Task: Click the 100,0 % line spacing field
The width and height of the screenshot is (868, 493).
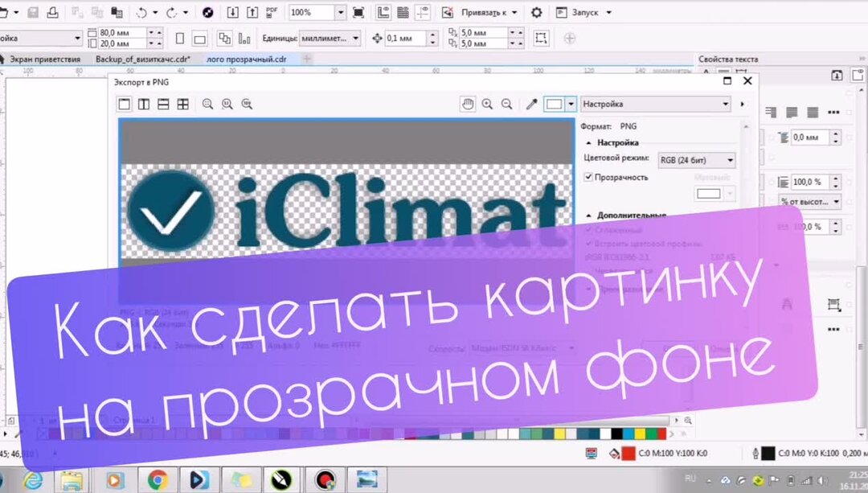Action: [x=810, y=182]
